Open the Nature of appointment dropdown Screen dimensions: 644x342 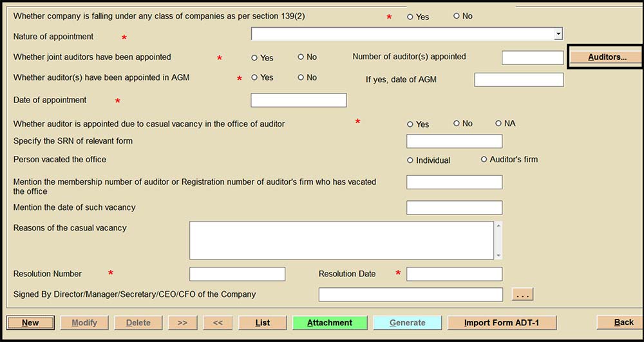[x=558, y=34]
